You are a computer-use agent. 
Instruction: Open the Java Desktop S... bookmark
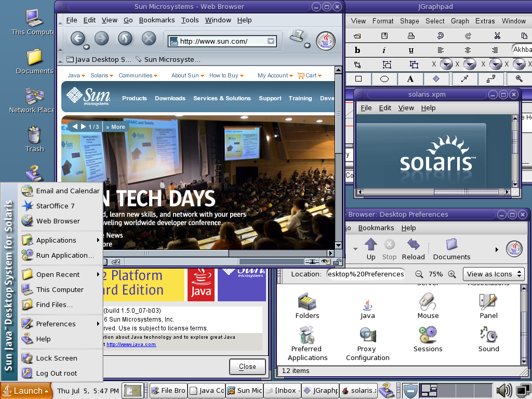[99, 59]
